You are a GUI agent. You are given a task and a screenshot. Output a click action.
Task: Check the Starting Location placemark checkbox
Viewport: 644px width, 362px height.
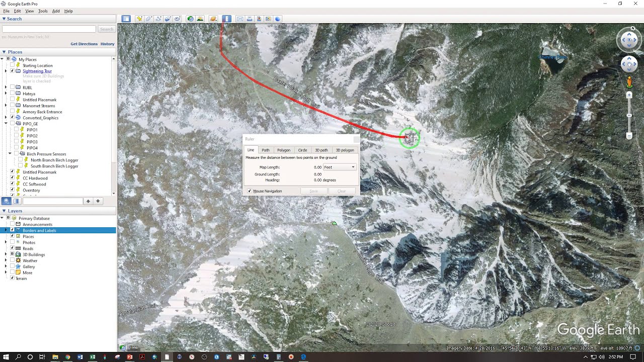point(12,65)
